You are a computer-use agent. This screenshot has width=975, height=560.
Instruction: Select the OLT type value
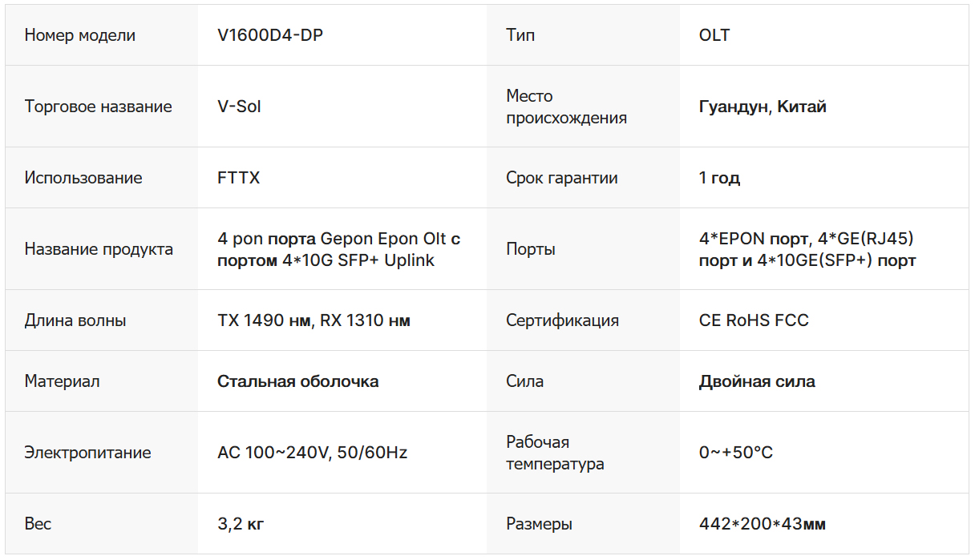pos(714,35)
